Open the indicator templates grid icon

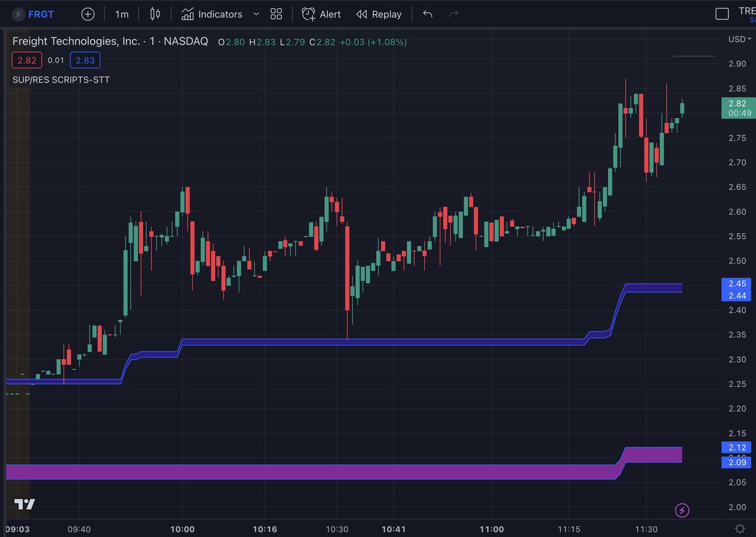click(x=276, y=14)
